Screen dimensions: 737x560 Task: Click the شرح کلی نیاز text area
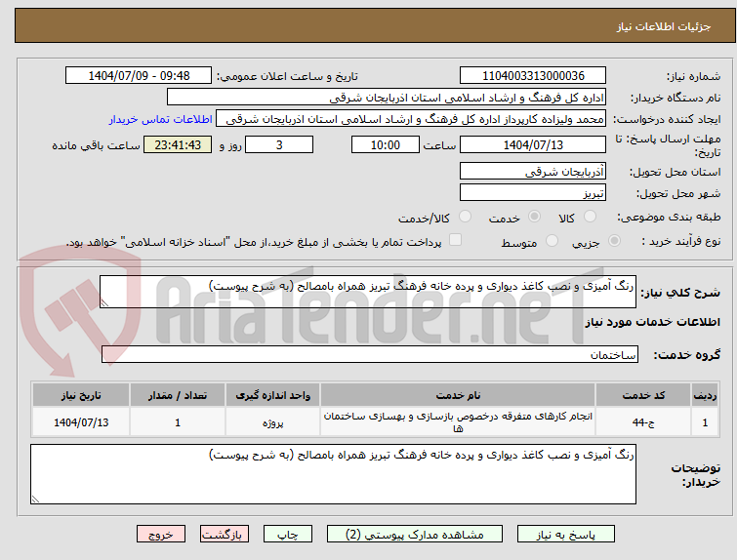pos(368,292)
